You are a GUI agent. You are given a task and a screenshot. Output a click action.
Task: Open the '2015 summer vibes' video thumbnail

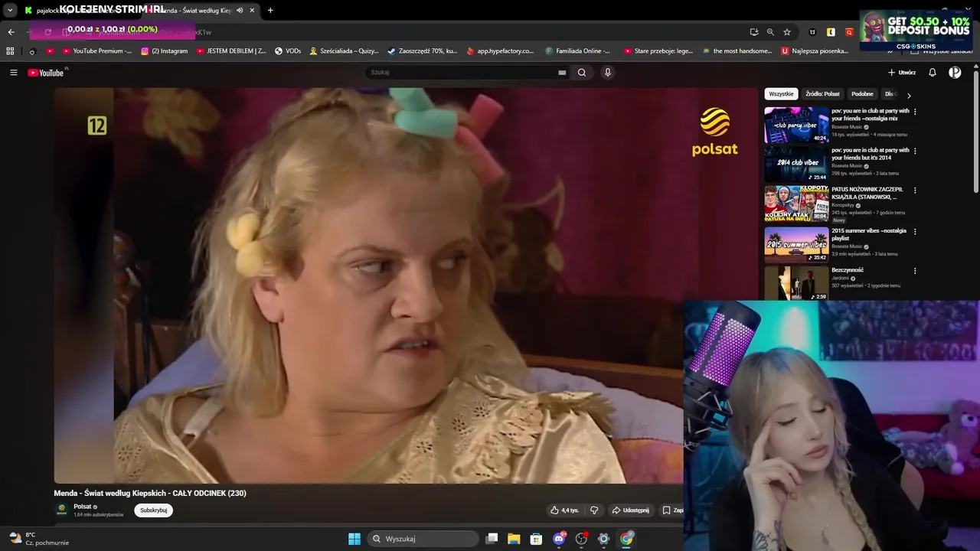click(x=796, y=245)
